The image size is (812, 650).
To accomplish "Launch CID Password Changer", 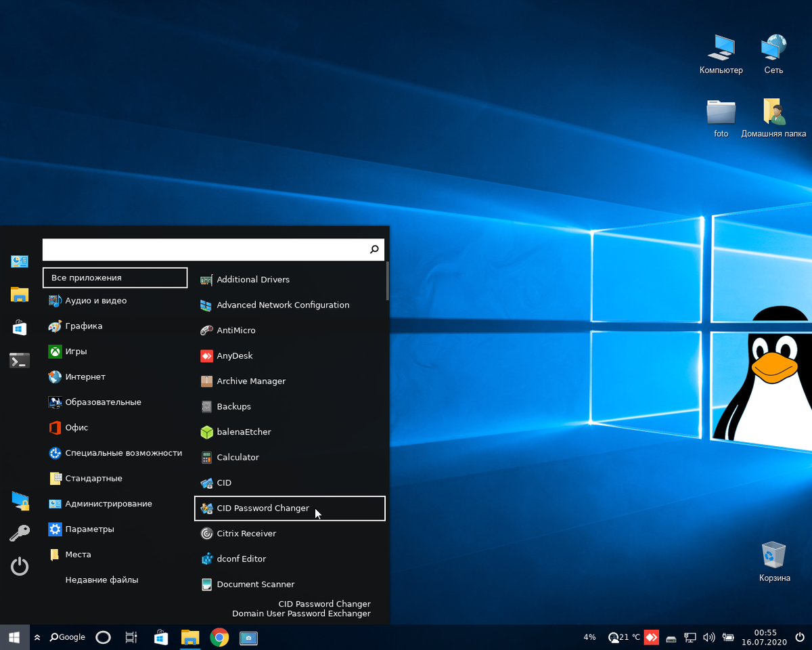I will click(264, 508).
